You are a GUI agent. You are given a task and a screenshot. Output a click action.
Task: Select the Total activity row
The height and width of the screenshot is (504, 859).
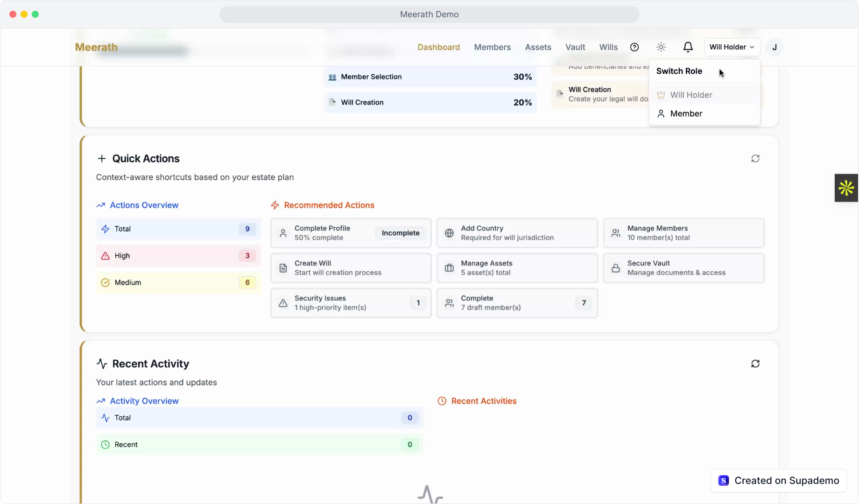point(260,418)
